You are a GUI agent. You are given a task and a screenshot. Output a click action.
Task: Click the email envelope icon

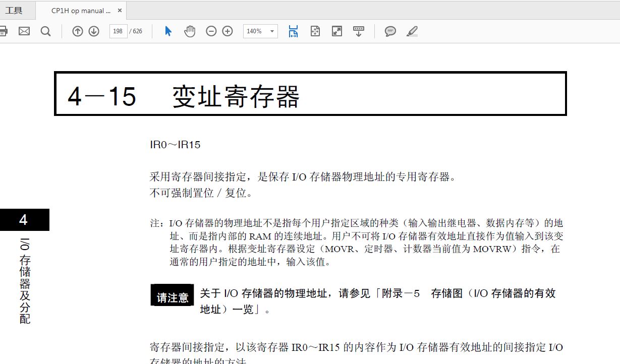24,31
